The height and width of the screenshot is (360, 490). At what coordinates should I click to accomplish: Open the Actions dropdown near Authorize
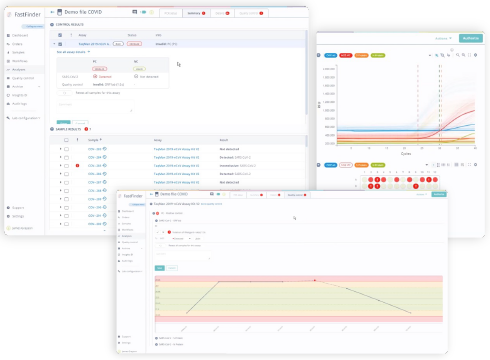pos(443,38)
